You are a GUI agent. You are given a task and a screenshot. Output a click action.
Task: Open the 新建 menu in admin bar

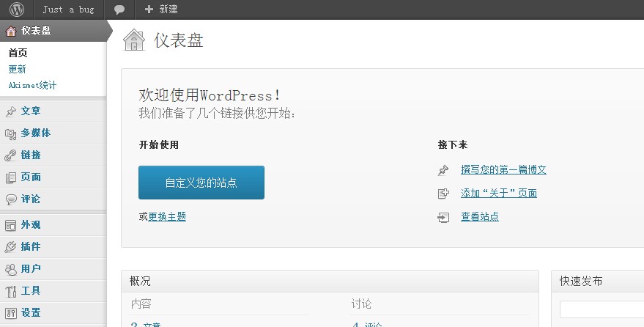tap(161, 10)
